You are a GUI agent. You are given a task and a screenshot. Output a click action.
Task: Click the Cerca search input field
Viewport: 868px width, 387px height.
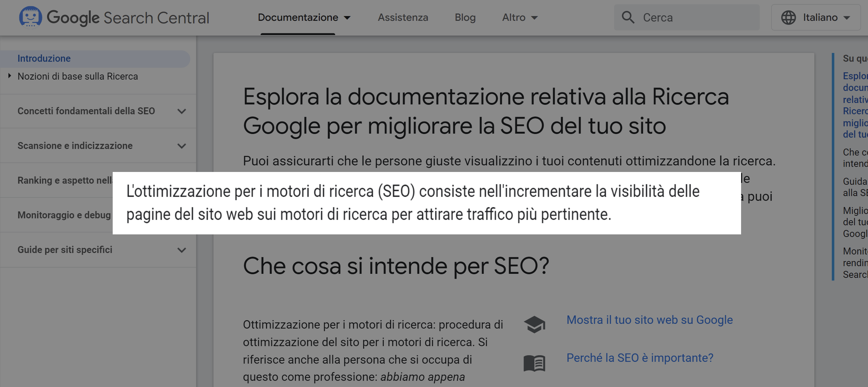click(687, 18)
